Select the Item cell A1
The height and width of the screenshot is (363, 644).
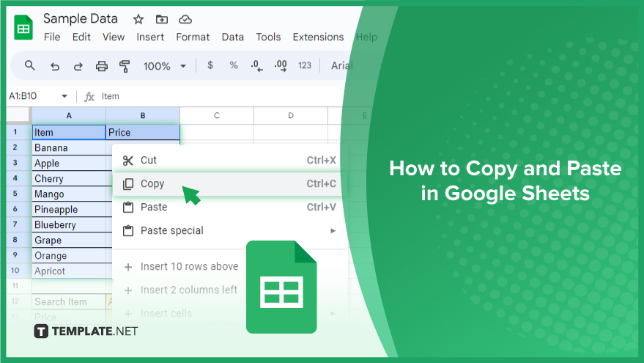[69, 133]
